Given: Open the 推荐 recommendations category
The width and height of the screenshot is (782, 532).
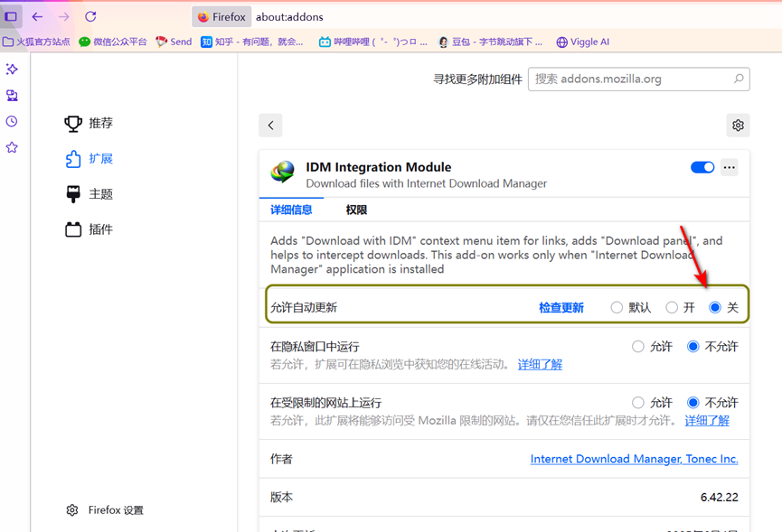Looking at the screenshot, I should click(89, 123).
